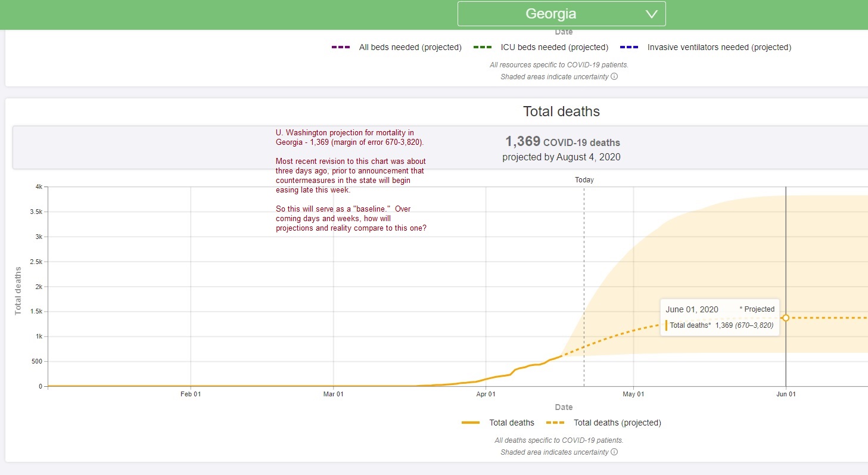Screen dimensions: 868x475
Task: Click the green dashed ICU beds legend swatch
Action: tap(482, 48)
